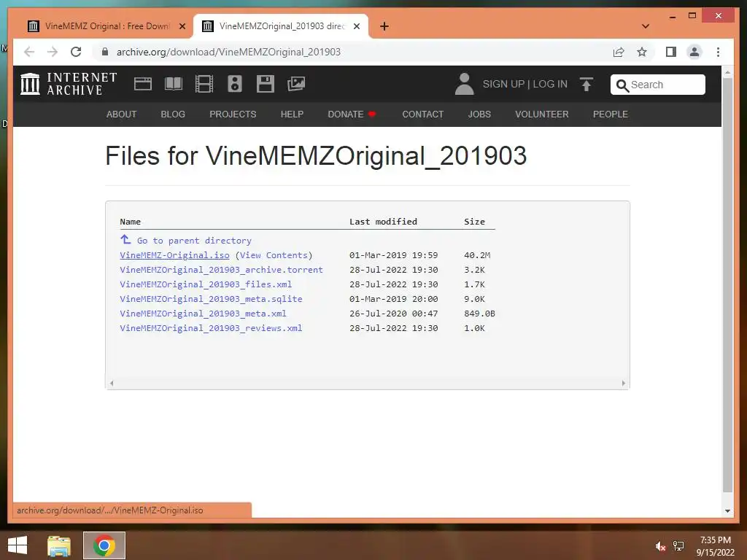Image resolution: width=747 pixels, height=560 pixels.
Task: Click View Contents link
Action: click(274, 255)
